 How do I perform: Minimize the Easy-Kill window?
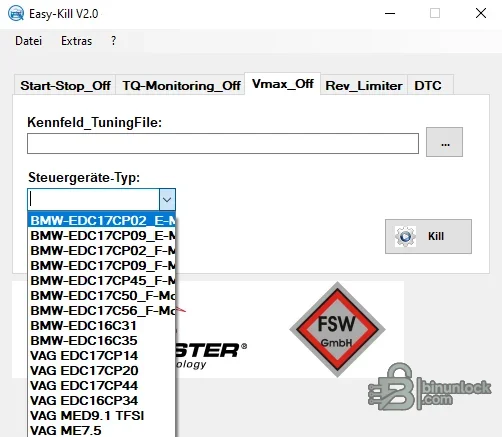[390, 14]
